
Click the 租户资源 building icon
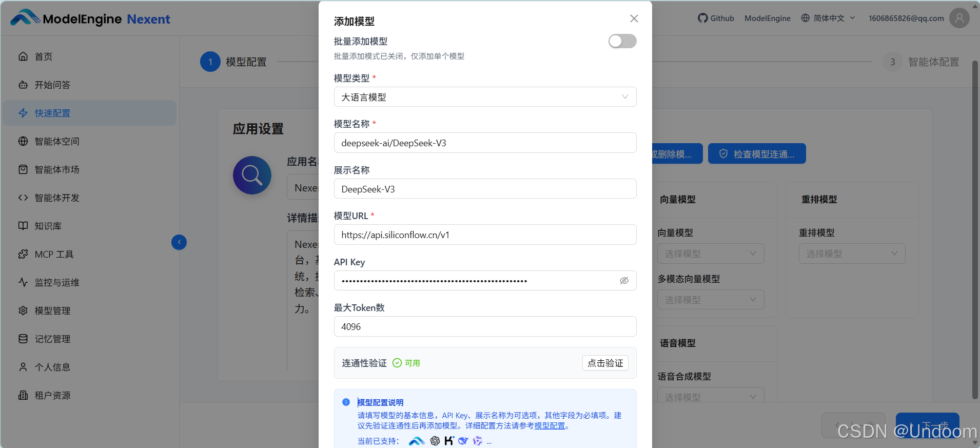click(x=23, y=395)
